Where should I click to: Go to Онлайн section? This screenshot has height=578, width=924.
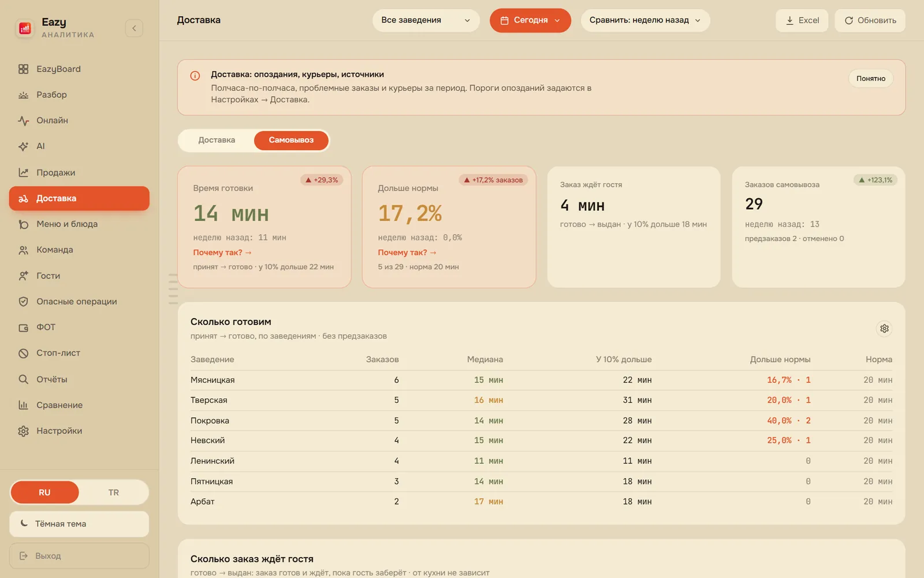pyautogui.click(x=79, y=120)
